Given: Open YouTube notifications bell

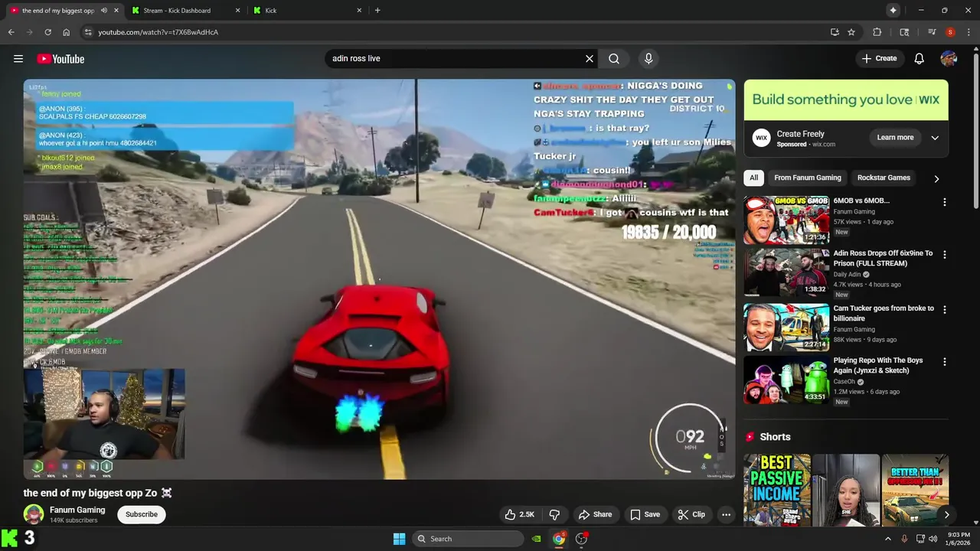Looking at the screenshot, I should pyautogui.click(x=920, y=58).
